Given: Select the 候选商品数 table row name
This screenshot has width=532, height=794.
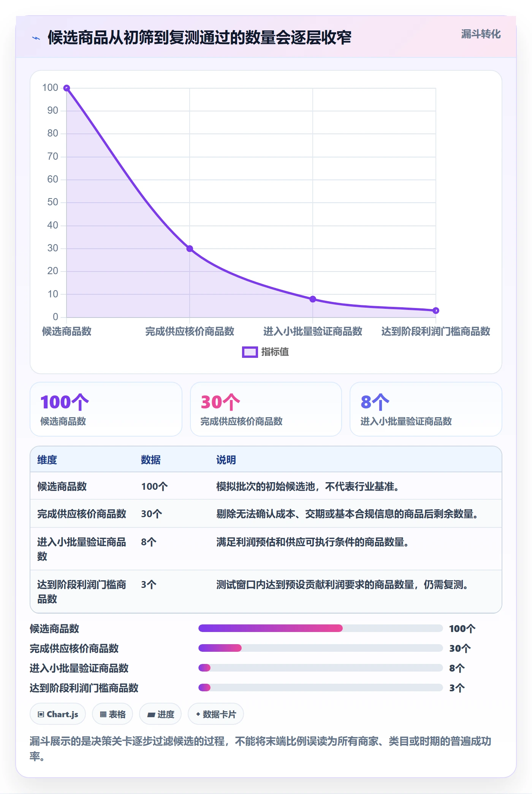Looking at the screenshot, I should click(x=62, y=486).
